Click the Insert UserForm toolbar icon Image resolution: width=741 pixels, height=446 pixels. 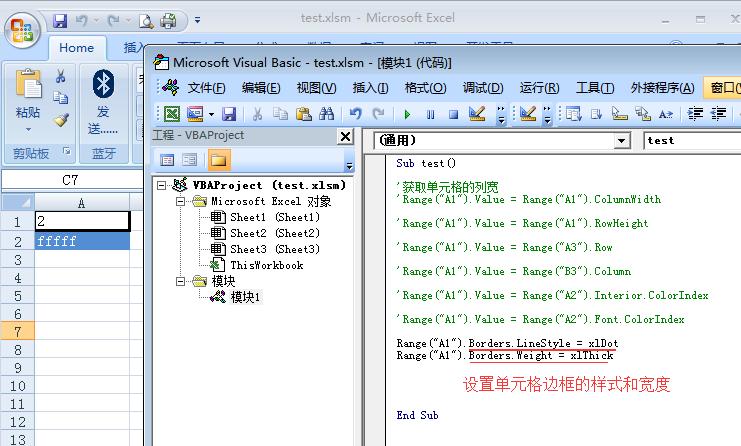[x=195, y=114]
